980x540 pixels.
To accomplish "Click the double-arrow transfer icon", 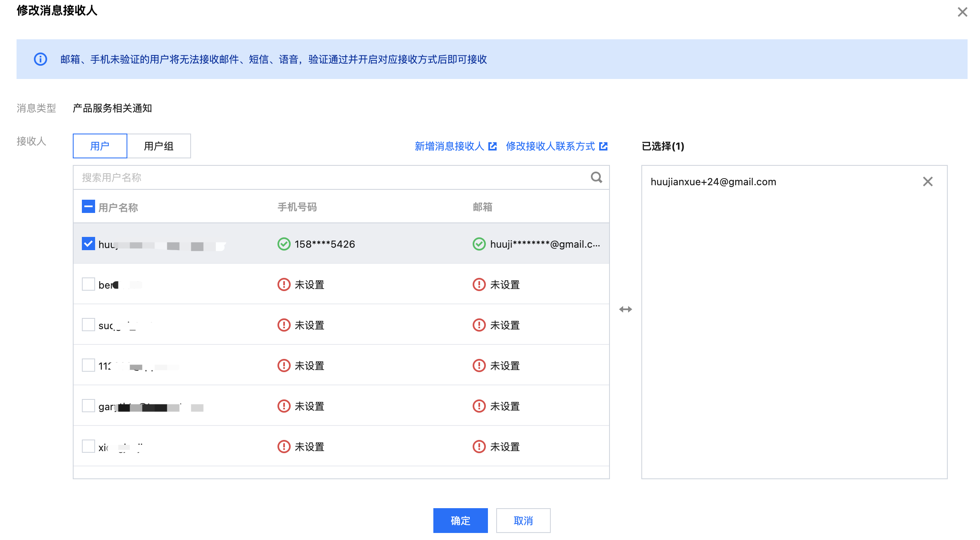I will click(x=625, y=309).
